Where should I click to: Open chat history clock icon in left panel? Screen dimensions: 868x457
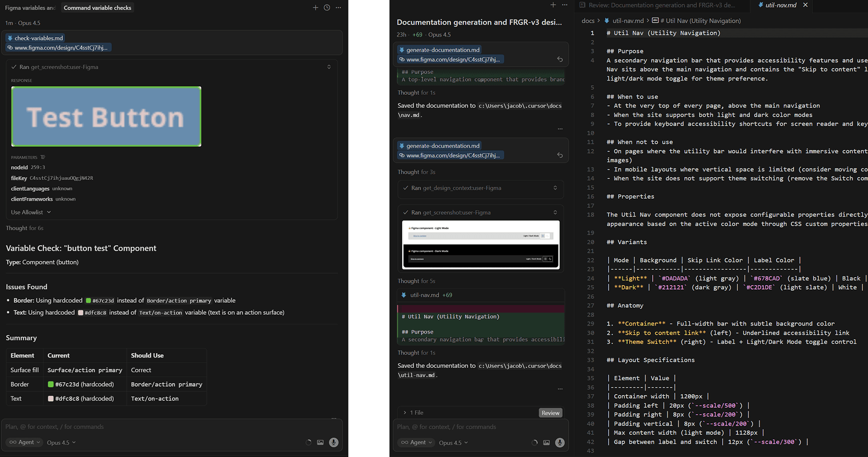coord(327,7)
